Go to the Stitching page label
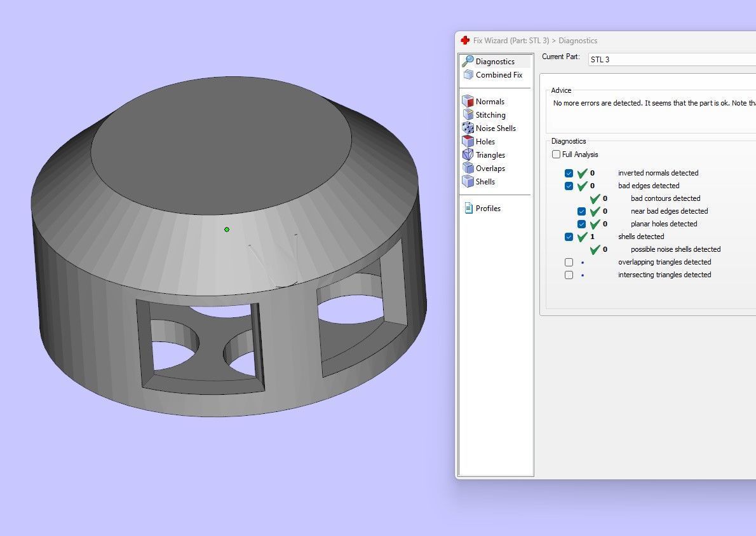The image size is (756, 536). point(490,115)
